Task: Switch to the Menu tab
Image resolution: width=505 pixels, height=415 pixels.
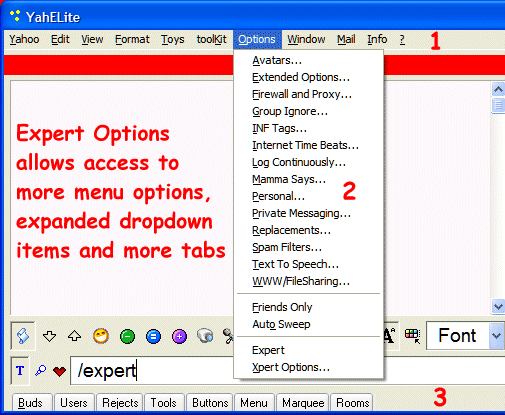Action: coord(254,403)
